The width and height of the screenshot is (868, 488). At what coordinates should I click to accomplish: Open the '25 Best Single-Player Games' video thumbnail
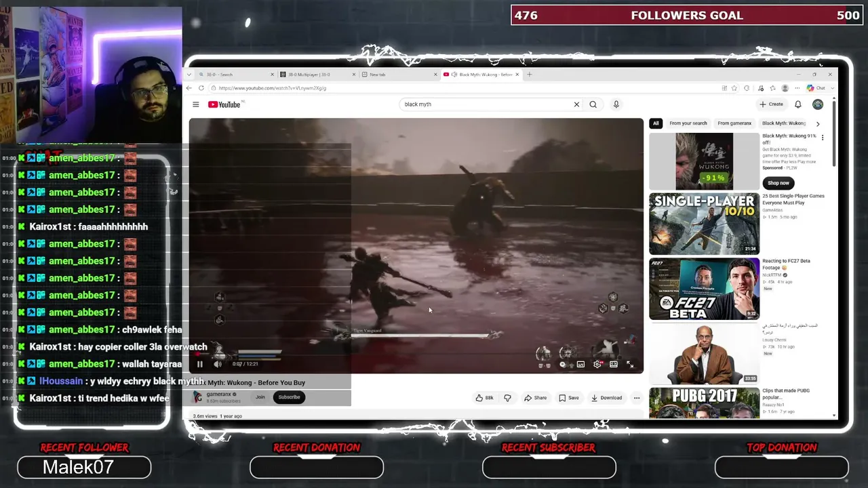705,224
